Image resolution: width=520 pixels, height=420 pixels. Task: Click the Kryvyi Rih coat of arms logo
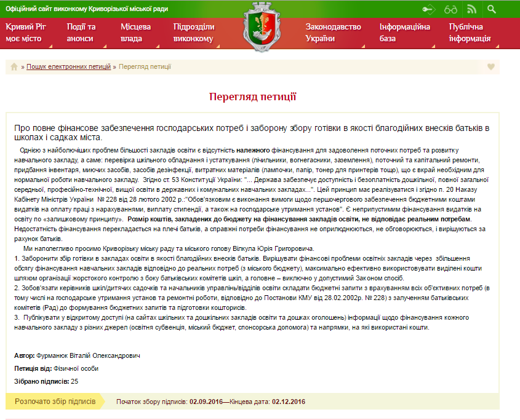point(262,26)
